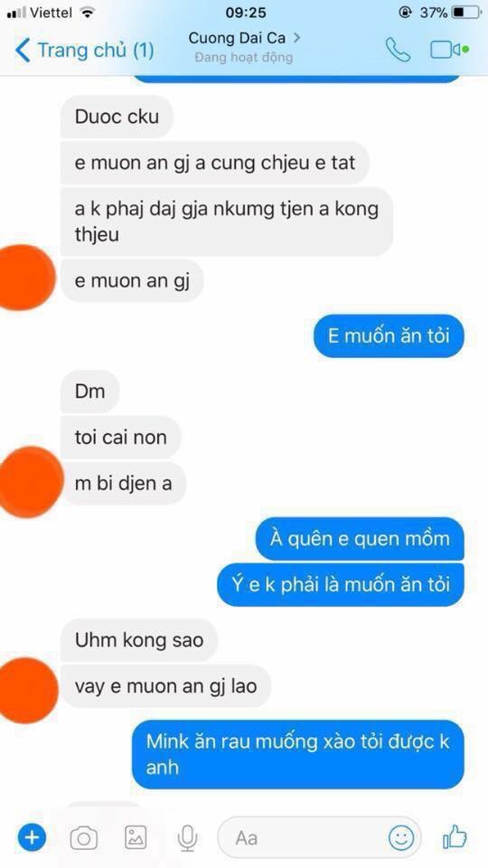The width and height of the screenshot is (488, 868).
Task: Tap the 'Uhm kong sao' message bubble
Action: (x=139, y=640)
